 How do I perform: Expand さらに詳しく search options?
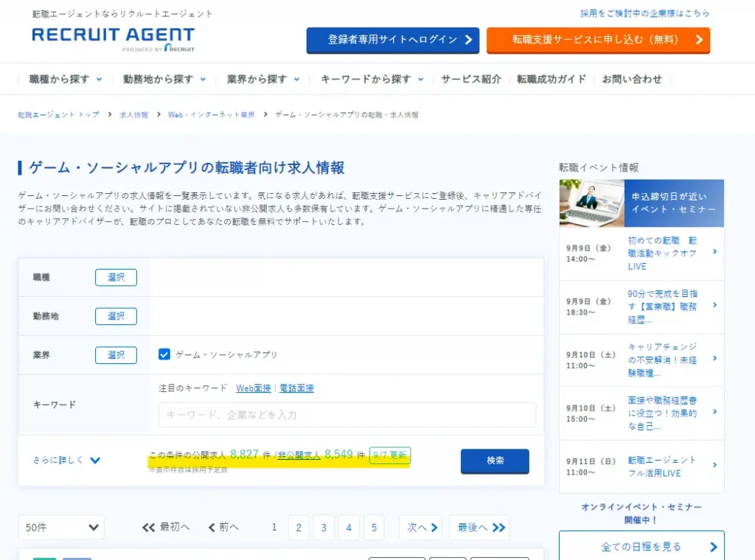pyautogui.click(x=66, y=460)
